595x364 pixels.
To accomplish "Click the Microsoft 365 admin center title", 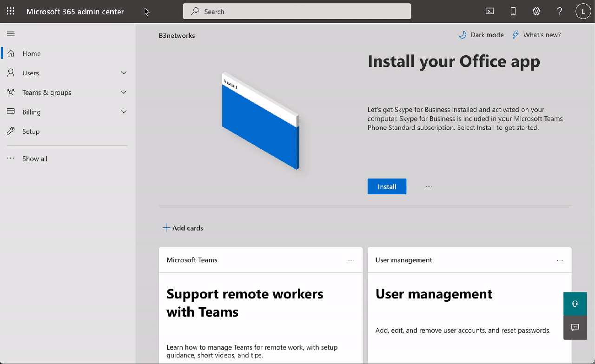I will (75, 12).
